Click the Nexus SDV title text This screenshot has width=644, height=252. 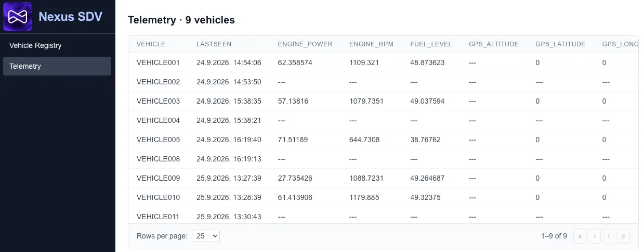71,17
